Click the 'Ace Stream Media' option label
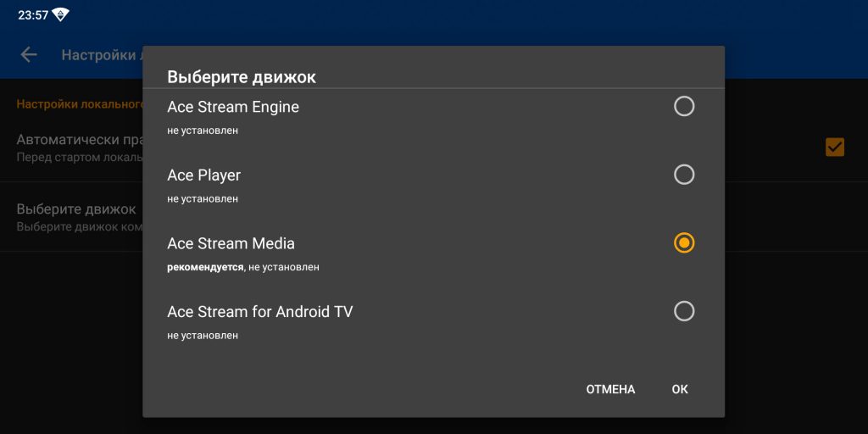The image size is (868, 434). [231, 243]
